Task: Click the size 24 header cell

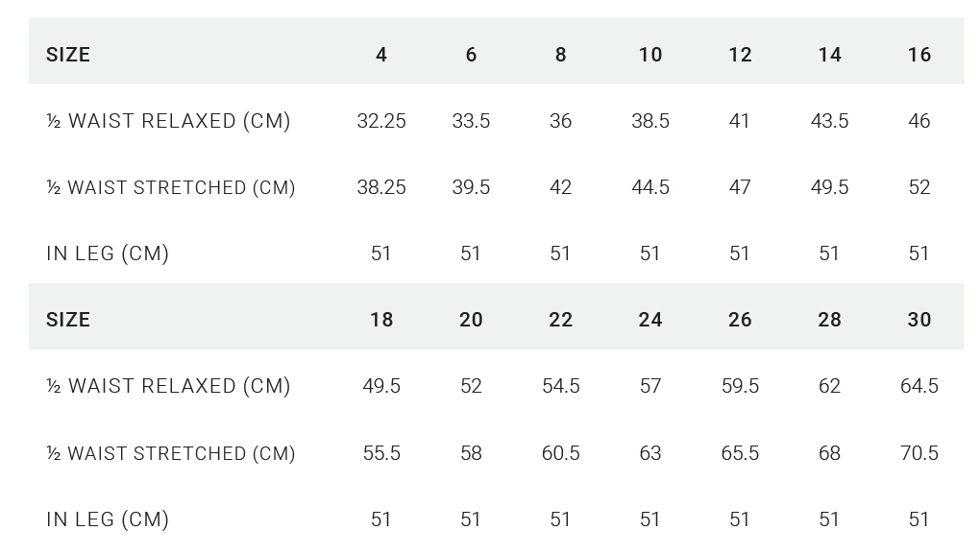Action: (x=650, y=320)
